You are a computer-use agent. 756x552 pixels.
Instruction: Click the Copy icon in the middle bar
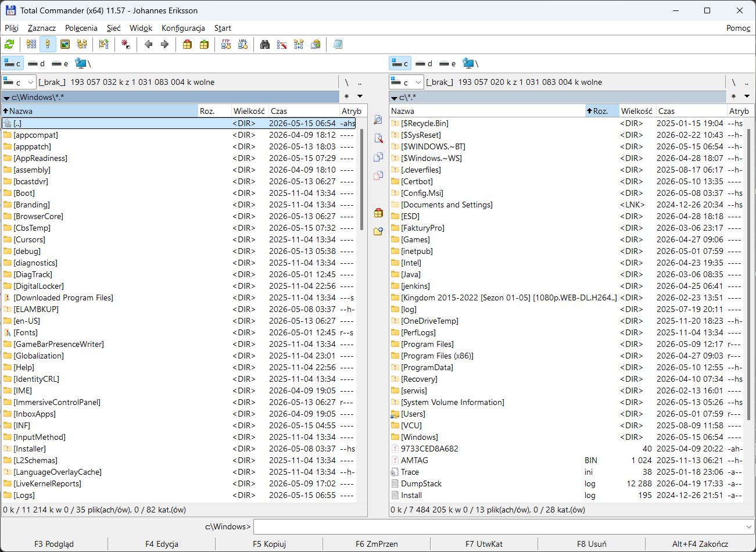378,157
